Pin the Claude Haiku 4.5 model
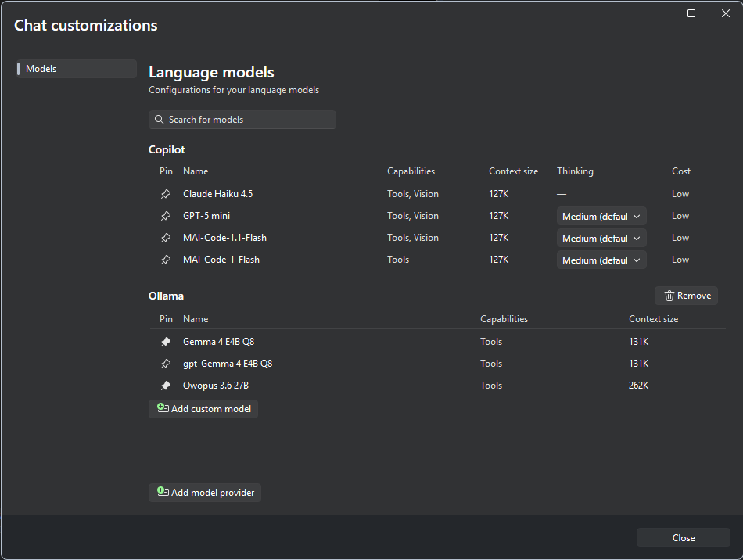 pos(165,194)
